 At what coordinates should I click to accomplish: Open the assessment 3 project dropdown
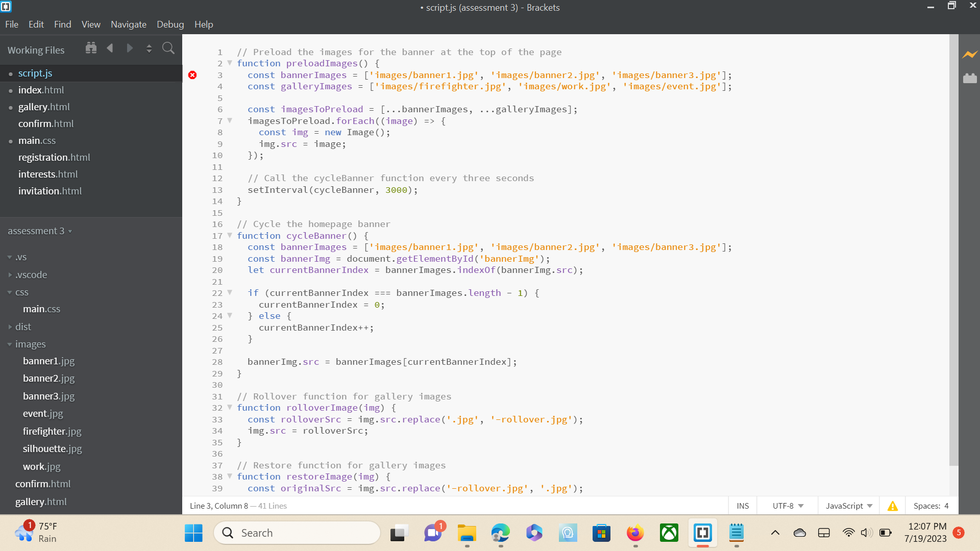40,231
